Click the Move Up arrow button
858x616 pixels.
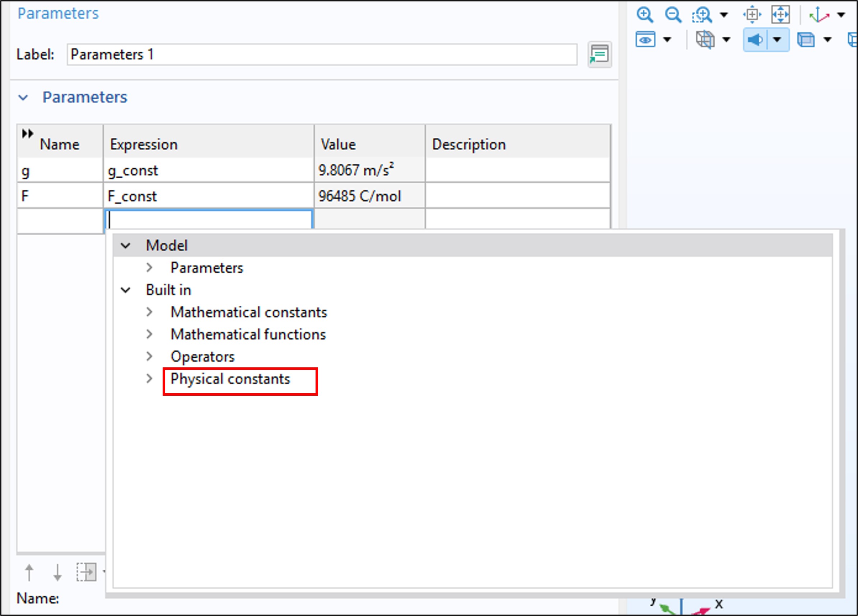(29, 572)
